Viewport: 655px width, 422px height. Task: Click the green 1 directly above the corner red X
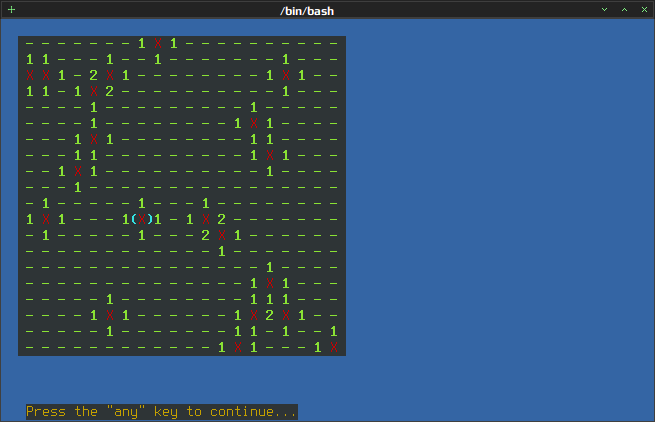334,331
